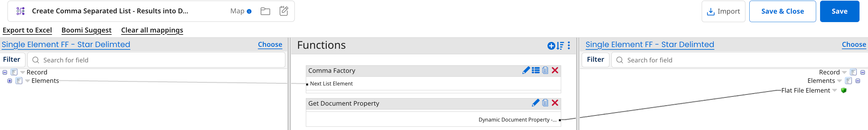Click the add function plus icon
The width and height of the screenshot is (868, 130).
[x=551, y=46]
